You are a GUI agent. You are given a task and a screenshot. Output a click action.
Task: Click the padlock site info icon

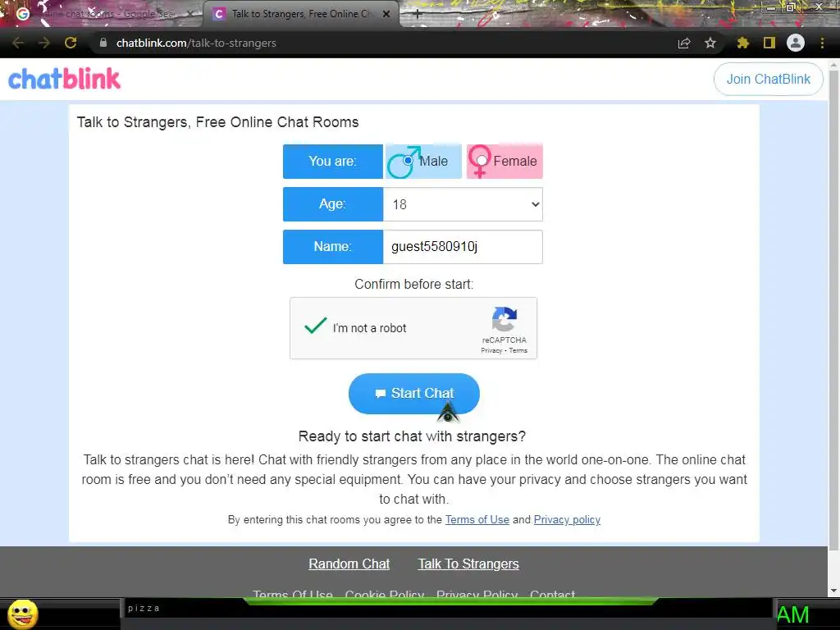tap(103, 43)
